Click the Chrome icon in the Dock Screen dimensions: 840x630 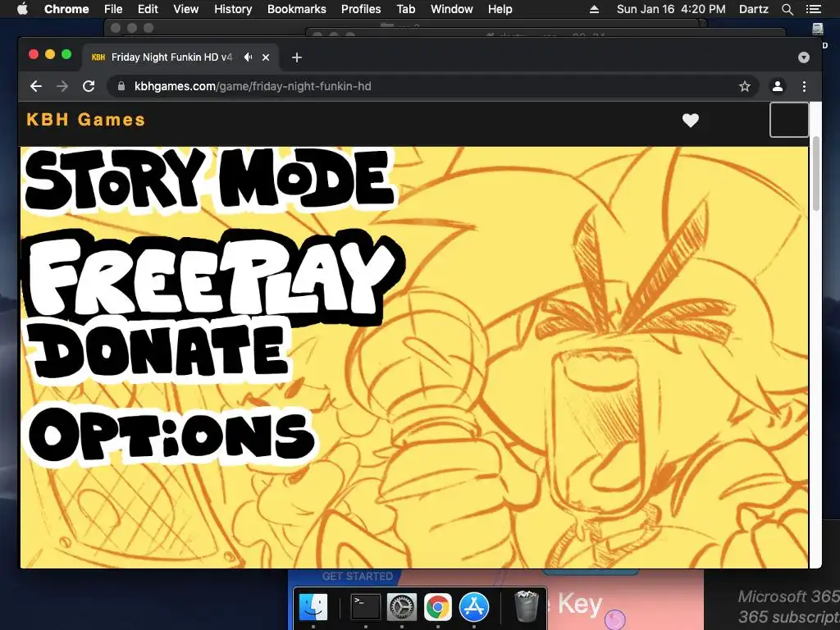[438, 607]
